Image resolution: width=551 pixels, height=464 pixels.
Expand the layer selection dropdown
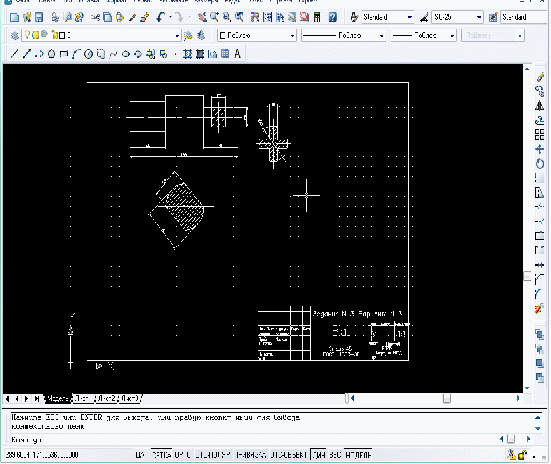point(101,35)
